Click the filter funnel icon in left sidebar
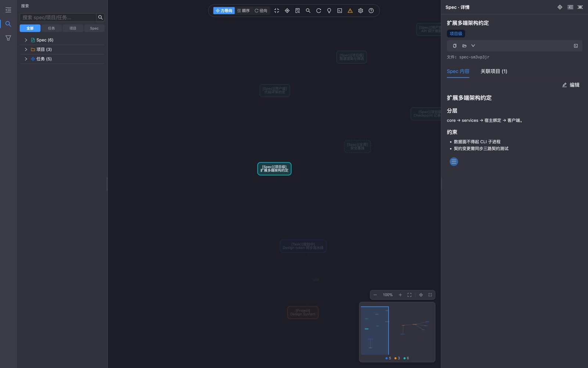 point(8,38)
